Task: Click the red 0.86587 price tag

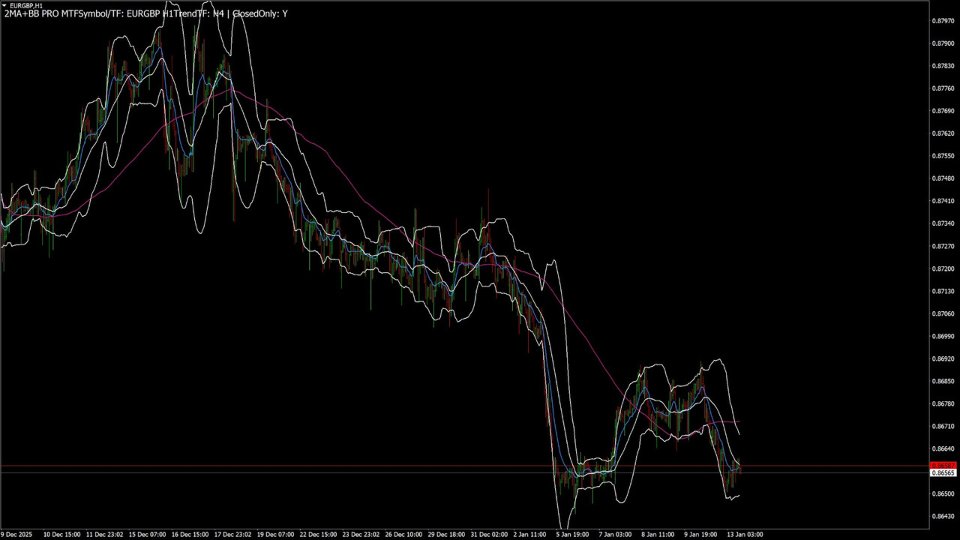Action: click(943, 466)
